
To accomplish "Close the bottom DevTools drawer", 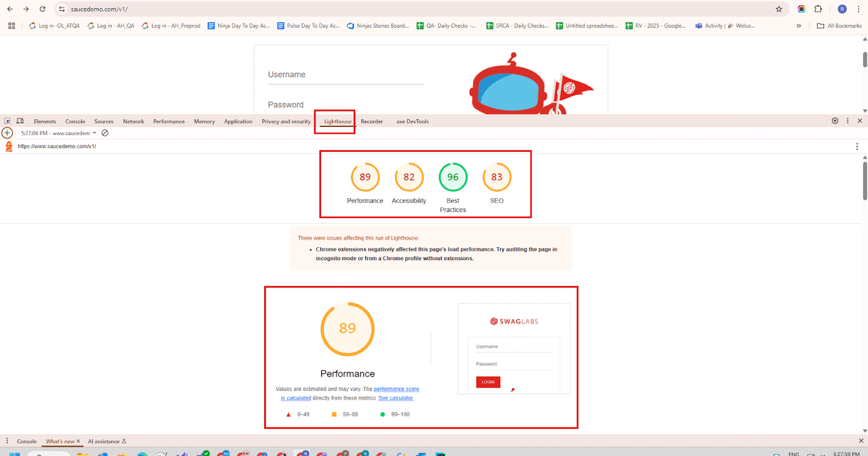I will coord(860,442).
